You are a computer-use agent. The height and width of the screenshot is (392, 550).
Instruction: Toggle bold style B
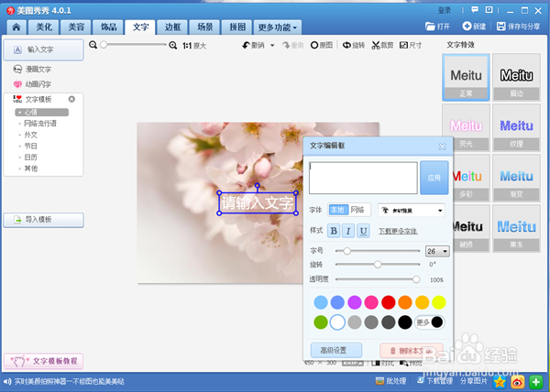334,231
